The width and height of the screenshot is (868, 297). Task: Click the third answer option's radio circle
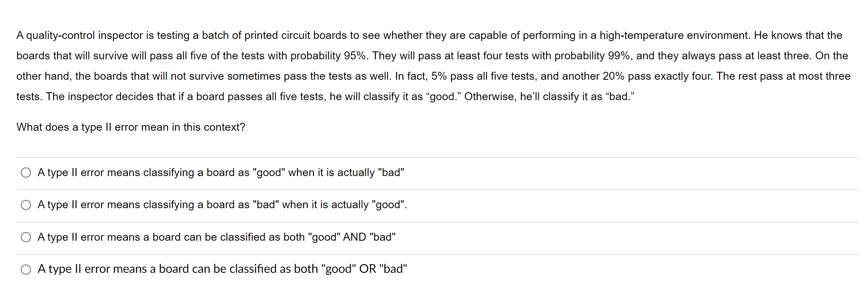pos(26,237)
